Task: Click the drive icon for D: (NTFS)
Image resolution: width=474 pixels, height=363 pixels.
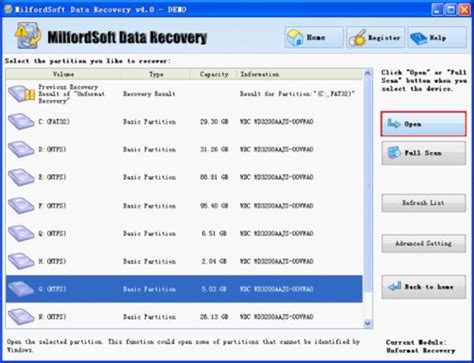Action: 21,149
